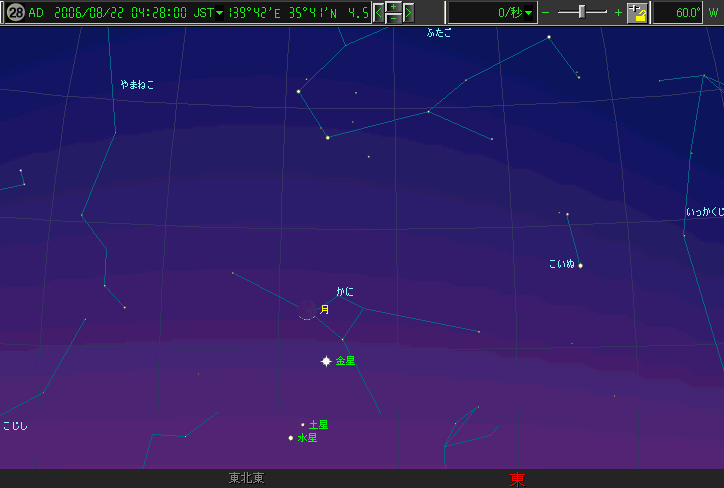This screenshot has height=488, width=724.
Task: Increase time step with plus button
Action: (x=393, y=7)
